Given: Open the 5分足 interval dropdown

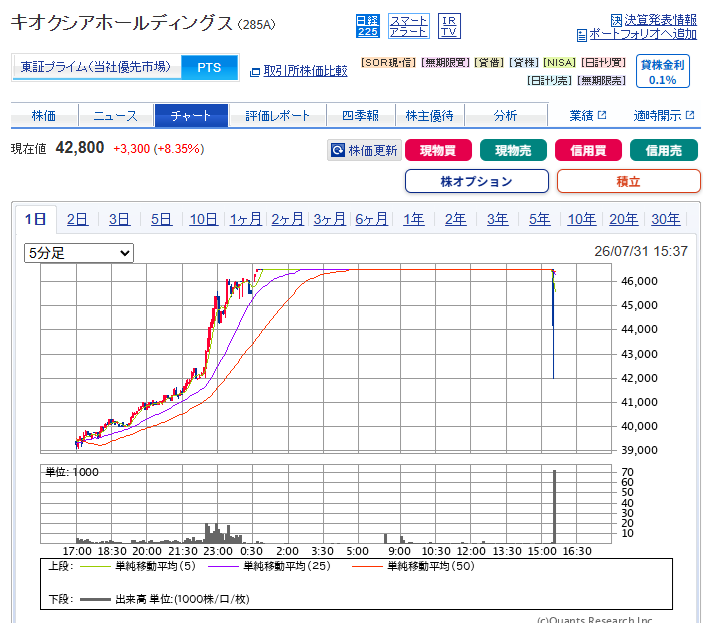Looking at the screenshot, I should [x=79, y=253].
